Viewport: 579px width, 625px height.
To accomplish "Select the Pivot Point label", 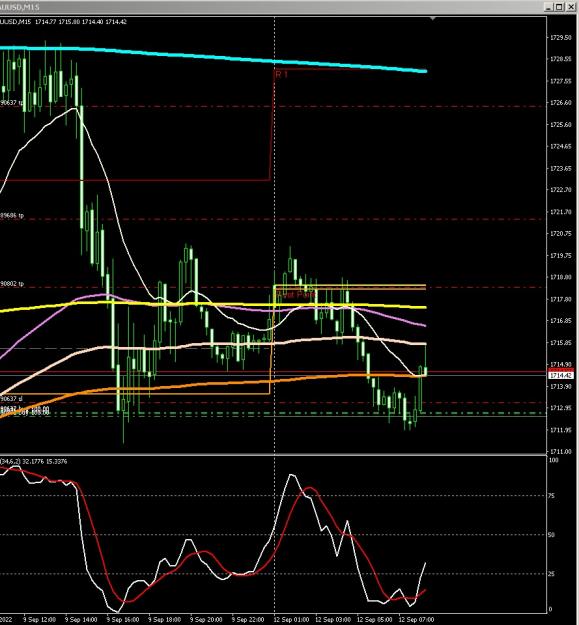I will (295, 295).
